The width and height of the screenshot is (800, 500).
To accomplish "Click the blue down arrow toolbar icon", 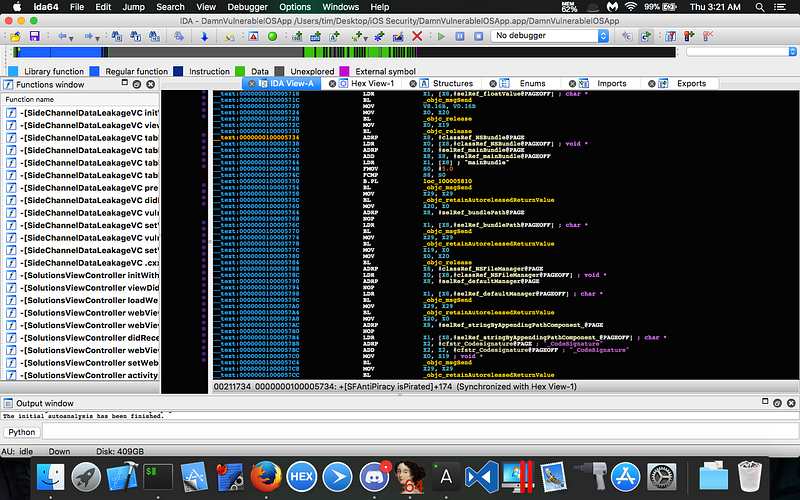I will [x=205, y=36].
